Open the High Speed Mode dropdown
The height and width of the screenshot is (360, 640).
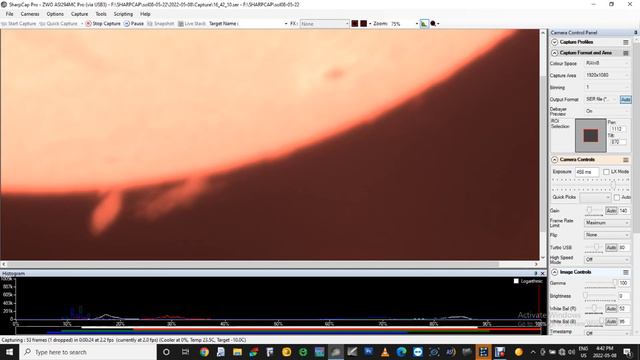tap(607, 260)
